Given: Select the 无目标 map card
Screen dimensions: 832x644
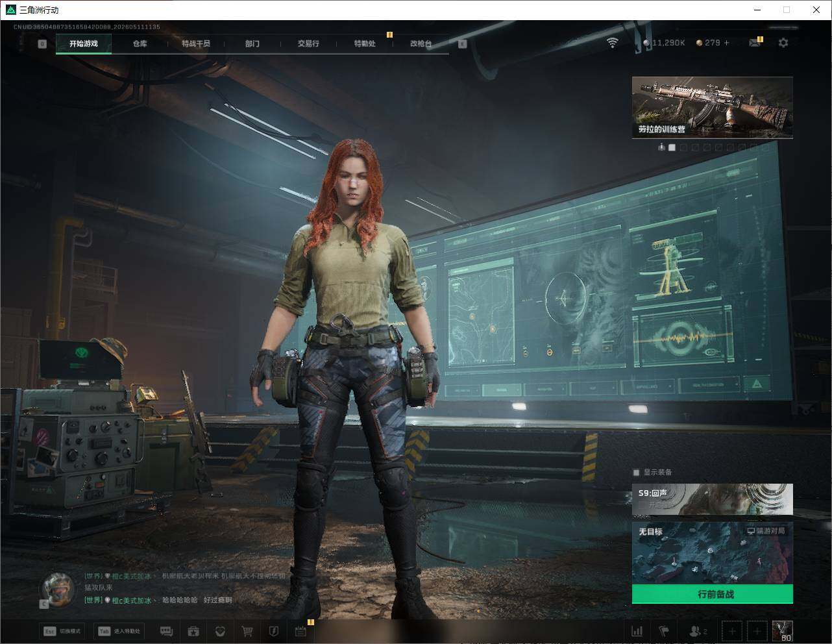Looking at the screenshot, I should pos(713,553).
